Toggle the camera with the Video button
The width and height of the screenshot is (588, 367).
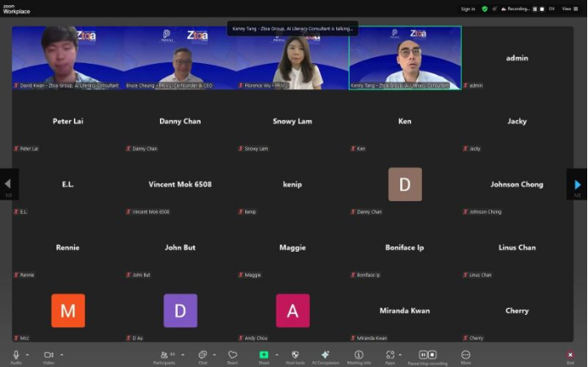48,355
